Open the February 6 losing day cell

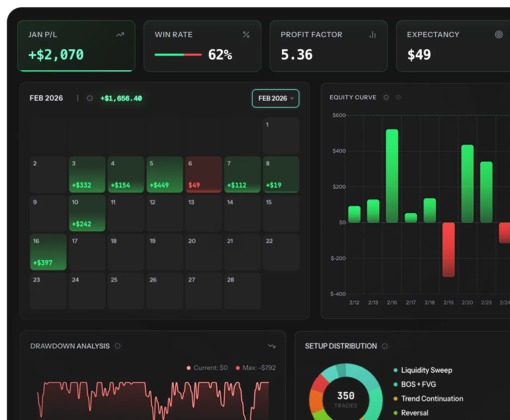pyautogui.click(x=204, y=174)
